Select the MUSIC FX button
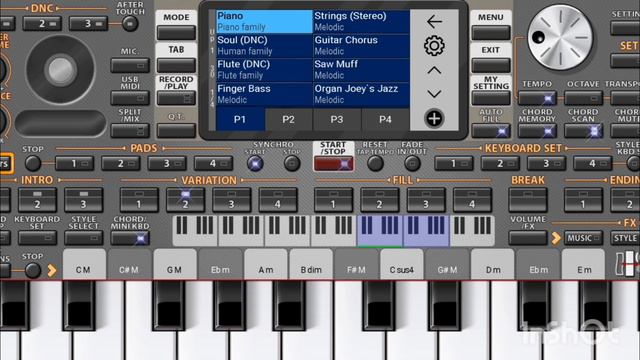The height and width of the screenshot is (360, 640). [583, 238]
